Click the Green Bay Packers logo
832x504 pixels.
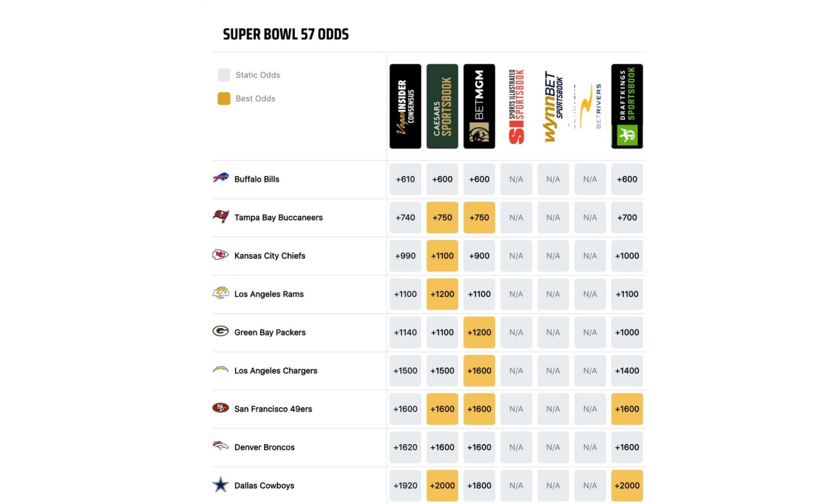[x=221, y=332]
